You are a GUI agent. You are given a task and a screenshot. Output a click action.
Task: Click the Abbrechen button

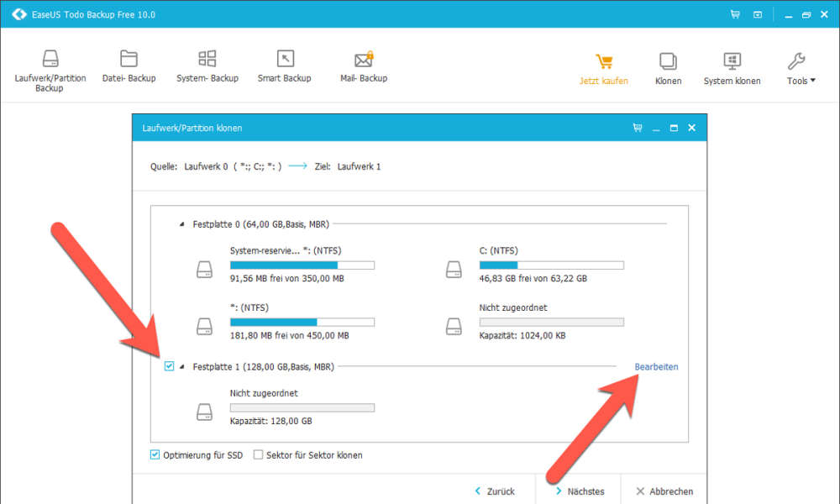[x=664, y=491]
